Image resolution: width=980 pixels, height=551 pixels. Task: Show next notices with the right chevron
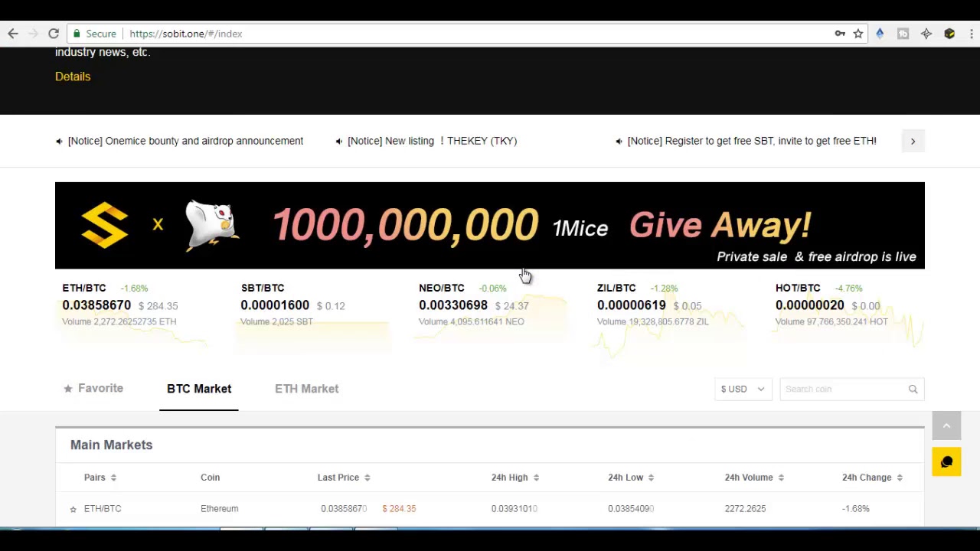pos(913,141)
